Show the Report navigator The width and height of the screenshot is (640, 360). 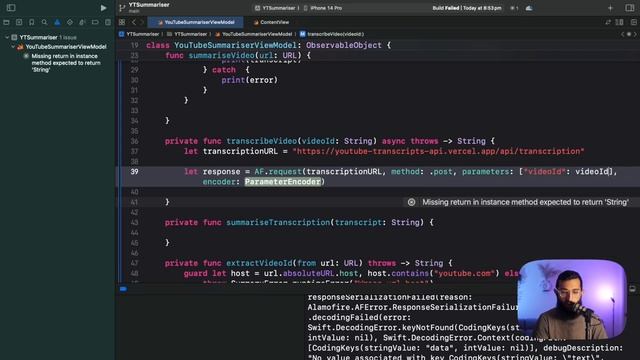point(108,22)
